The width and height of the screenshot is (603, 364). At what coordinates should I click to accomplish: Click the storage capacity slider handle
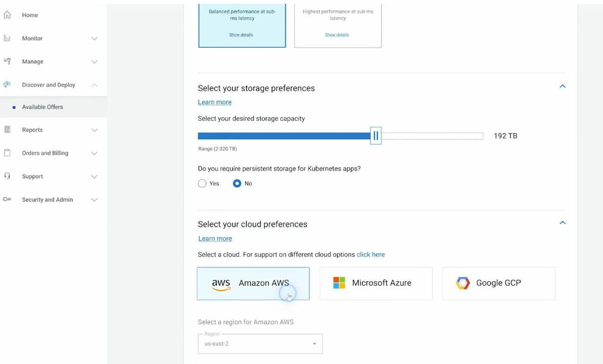click(375, 136)
